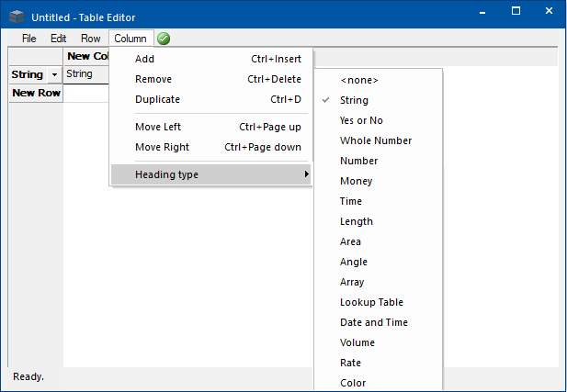Screen dimensions: 567x392
Task: Open the String type dropdown arrow
Action: (54, 74)
